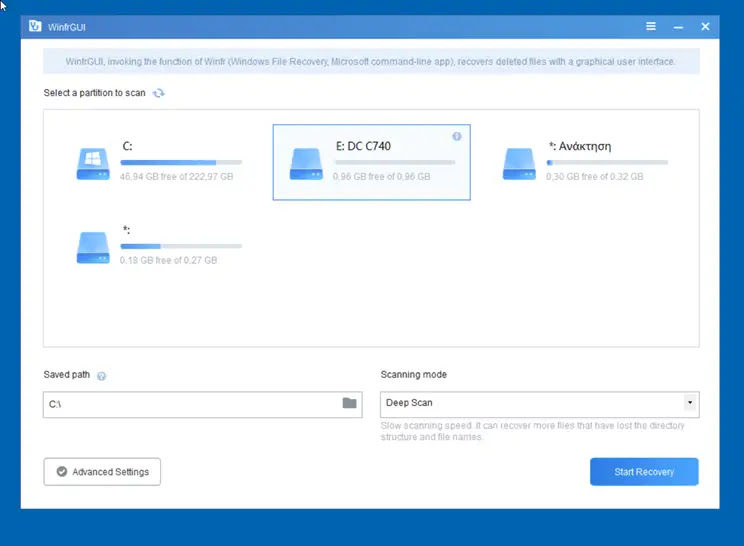Click the Deep Scan combo box

[x=539, y=404]
